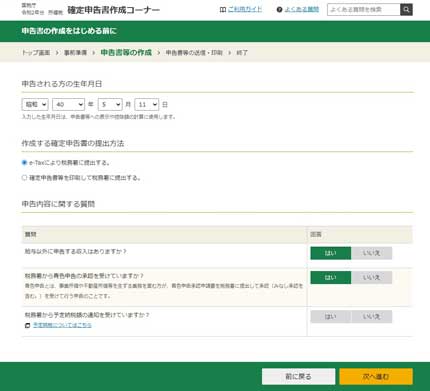Choose いいえ for income other than salary
This screenshot has width=430, height=391.
point(371,253)
